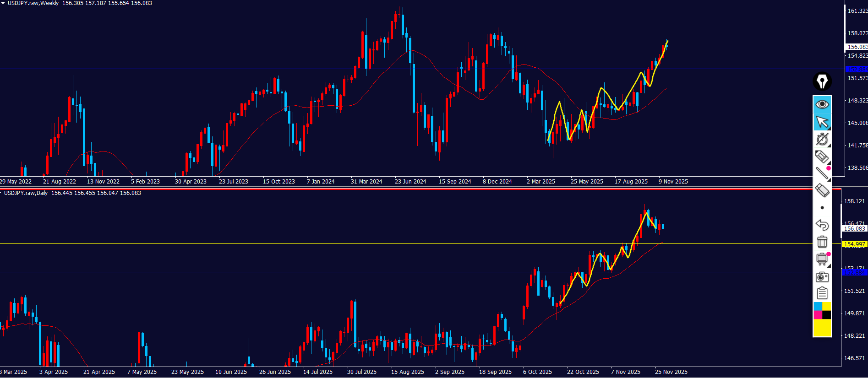Select the eraser tool
Screen dimensions: 868x378
(822, 190)
